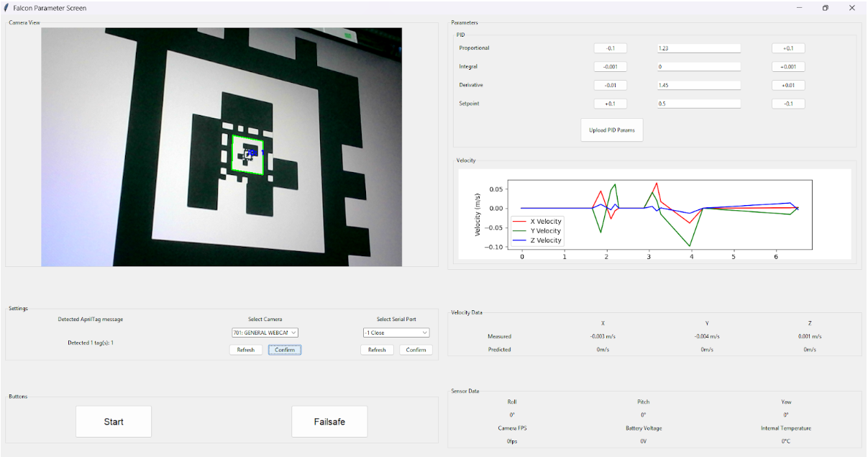Focus the Setpoint value input field

[698, 104]
